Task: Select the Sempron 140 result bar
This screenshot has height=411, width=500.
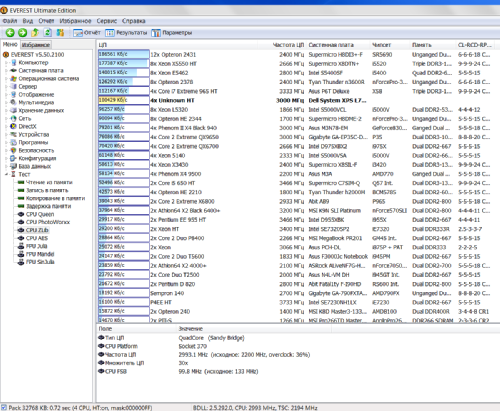Action: click(124, 293)
